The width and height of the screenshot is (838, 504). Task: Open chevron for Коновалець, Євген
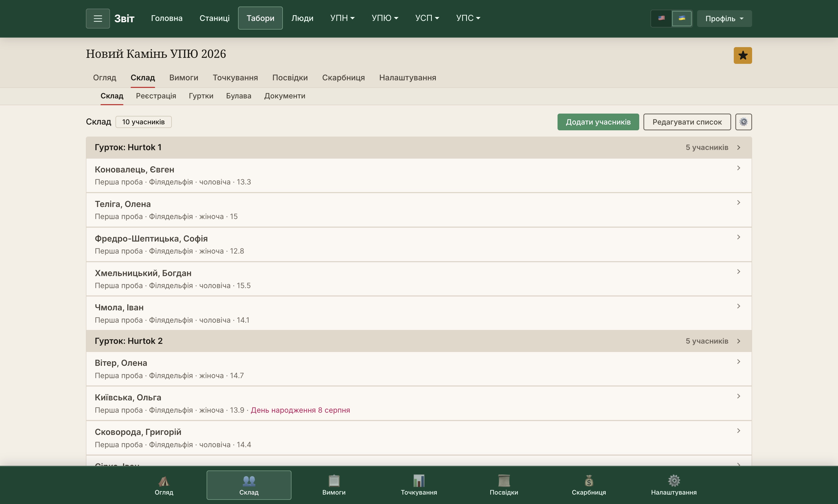(x=738, y=168)
